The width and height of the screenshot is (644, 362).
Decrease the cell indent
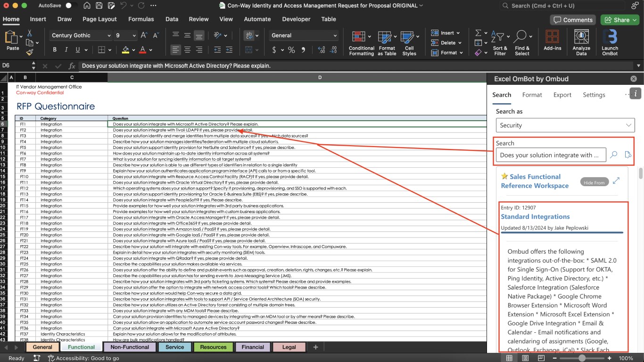point(217,50)
